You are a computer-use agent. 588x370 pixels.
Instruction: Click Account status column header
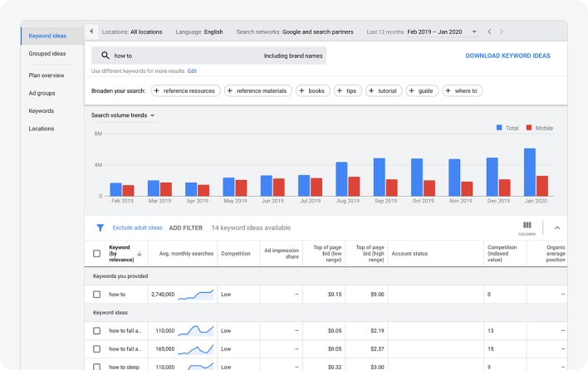pyautogui.click(x=409, y=254)
